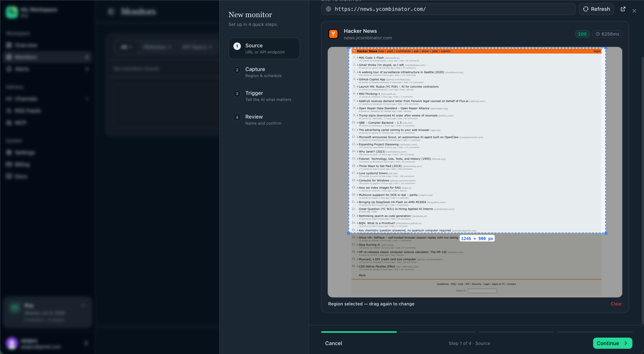Click 'ask' in the preview navigation
The height and width of the screenshot is (354, 644).
pos(416,51)
